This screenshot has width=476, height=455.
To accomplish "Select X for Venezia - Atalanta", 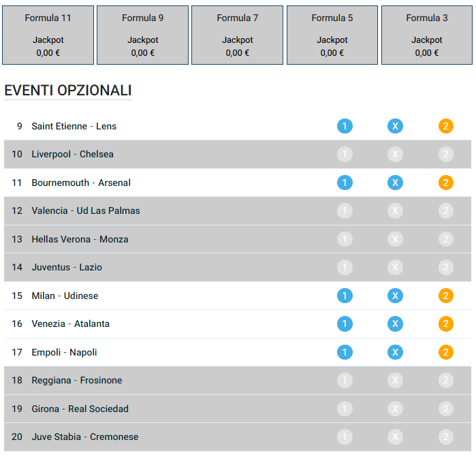I will tap(395, 324).
